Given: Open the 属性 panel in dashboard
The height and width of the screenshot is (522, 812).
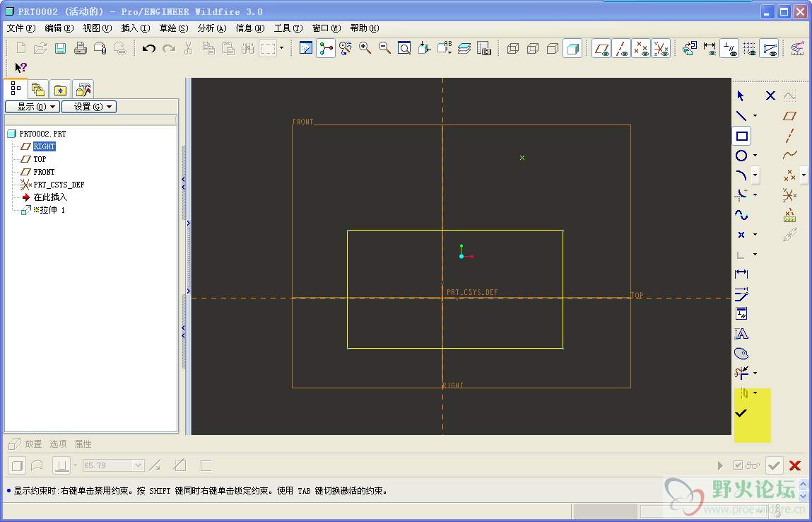Looking at the screenshot, I should (x=83, y=444).
